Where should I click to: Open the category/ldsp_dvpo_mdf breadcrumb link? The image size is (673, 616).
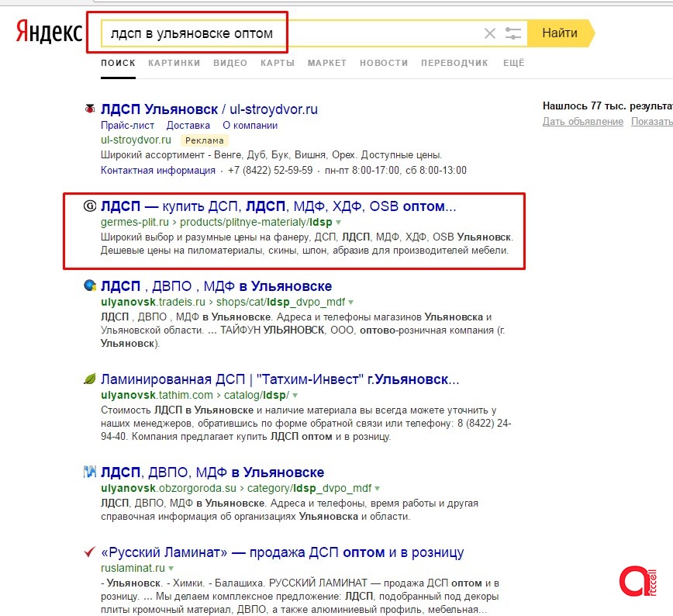[309, 489]
